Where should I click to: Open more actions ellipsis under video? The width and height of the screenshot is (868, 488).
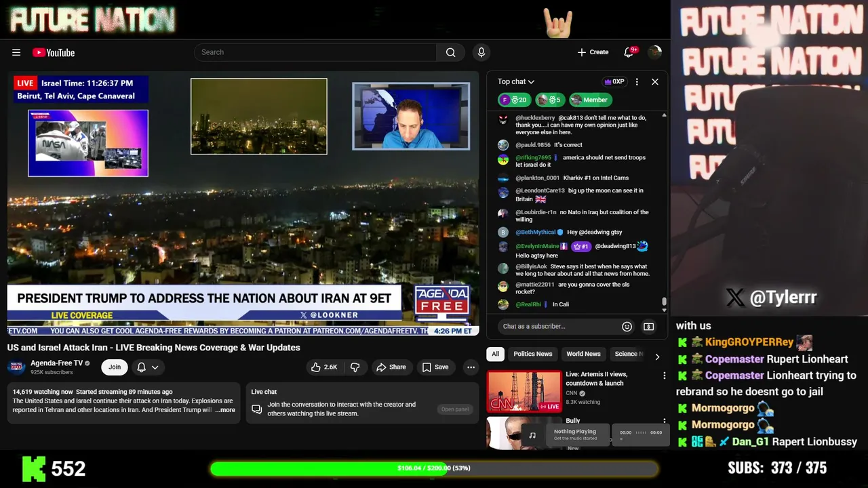click(471, 367)
